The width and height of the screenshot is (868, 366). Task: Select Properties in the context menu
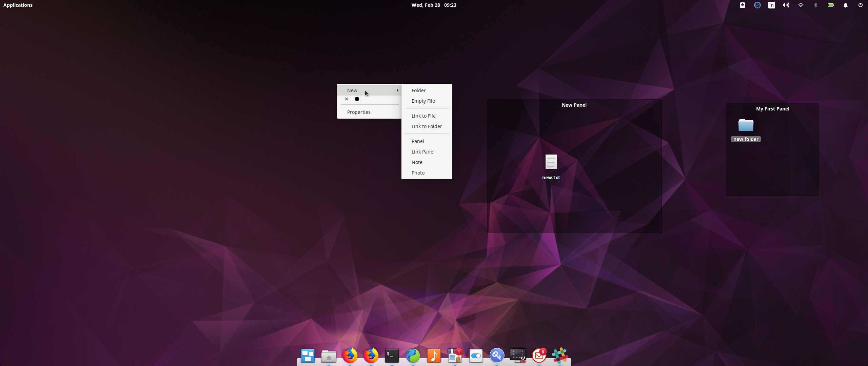point(358,112)
